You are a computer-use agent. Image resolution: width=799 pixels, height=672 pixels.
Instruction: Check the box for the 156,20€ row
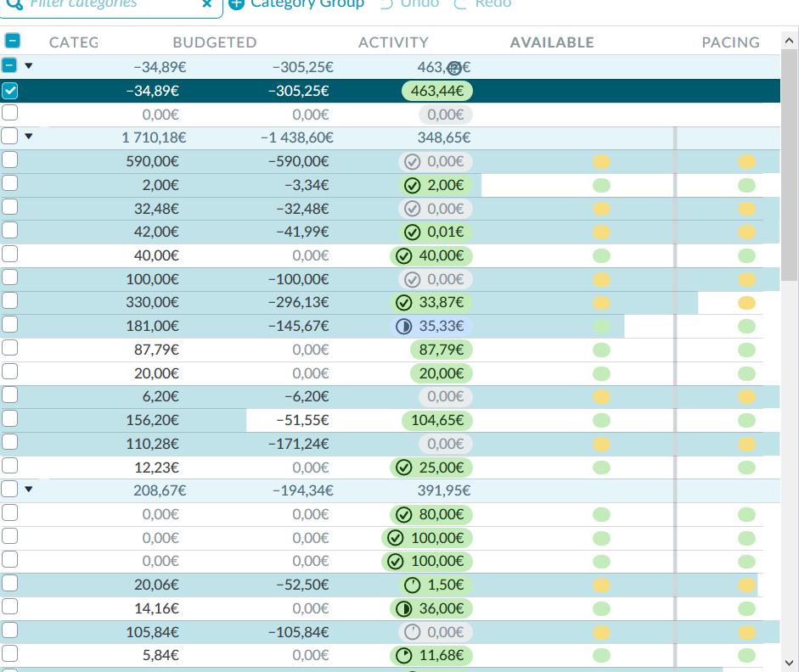pyautogui.click(x=9, y=418)
